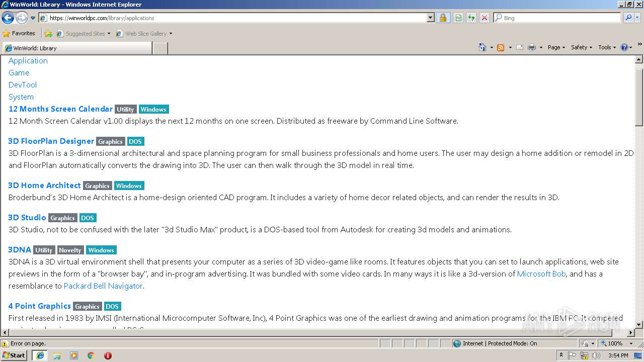644x362 pixels.
Task: Open Windows Explorer folder taskbar icon
Action: (x=57, y=355)
